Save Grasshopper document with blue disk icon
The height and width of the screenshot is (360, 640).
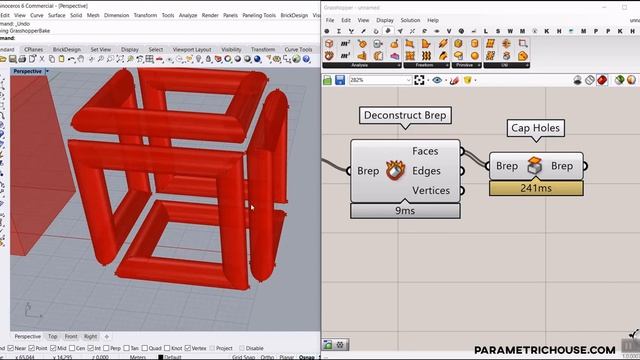coord(340,80)
